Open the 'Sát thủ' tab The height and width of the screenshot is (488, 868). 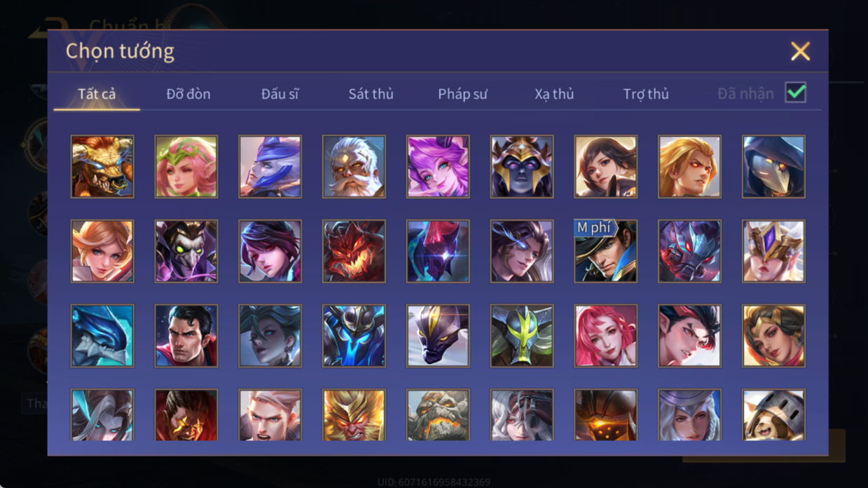(x=371, y=94)
